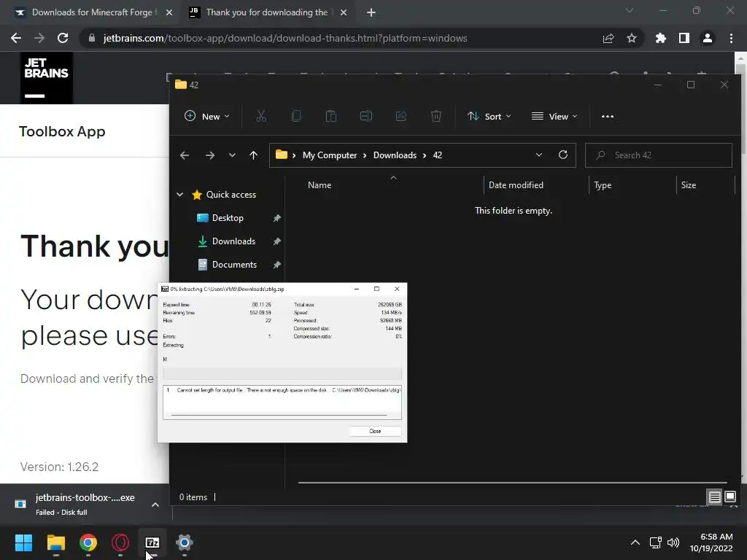Expand download item options chevron
Viewport: 747px width, 560px height.
click(155, 505)
